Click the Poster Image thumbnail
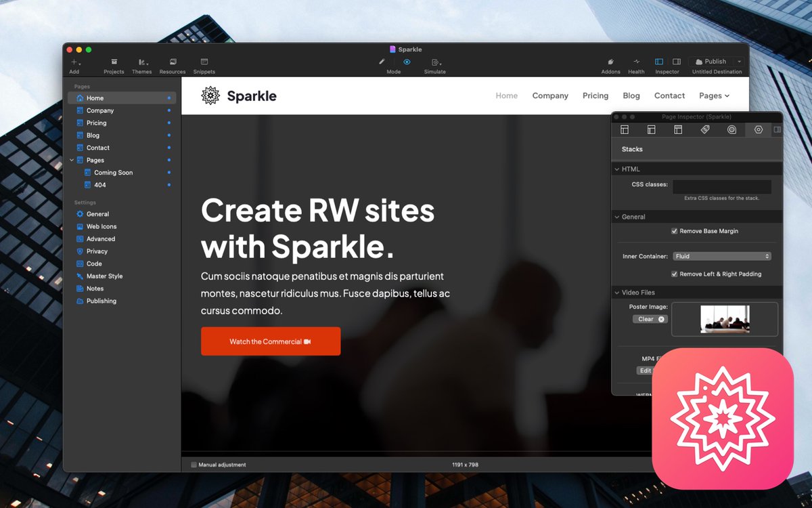The width and height of the screenshot is (812, 508). click(x=725, y=319)
